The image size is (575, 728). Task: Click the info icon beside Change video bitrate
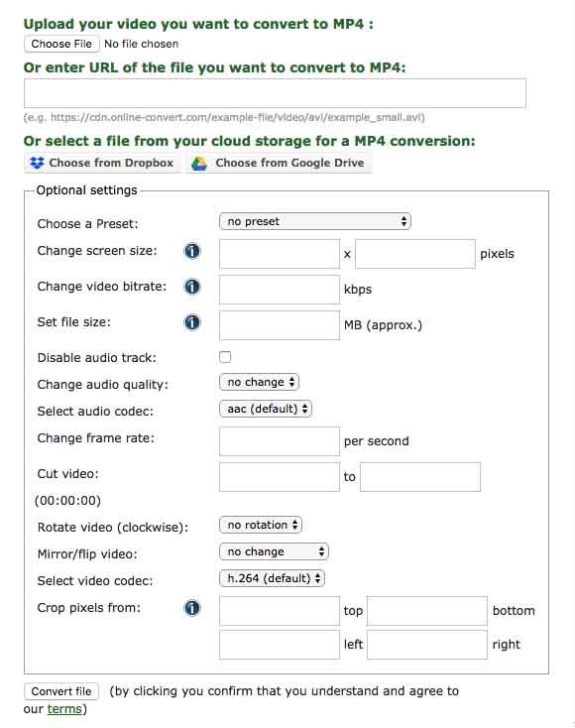[x=192, y=287]
